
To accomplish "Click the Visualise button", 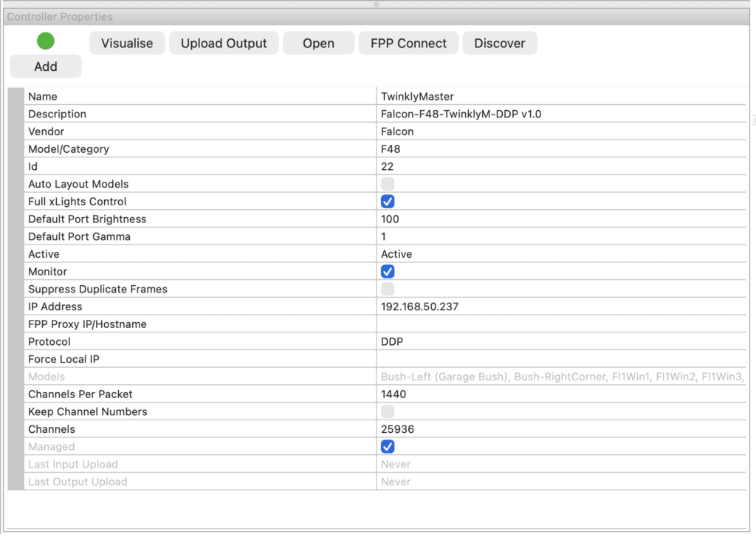I will tap(127, 44).
